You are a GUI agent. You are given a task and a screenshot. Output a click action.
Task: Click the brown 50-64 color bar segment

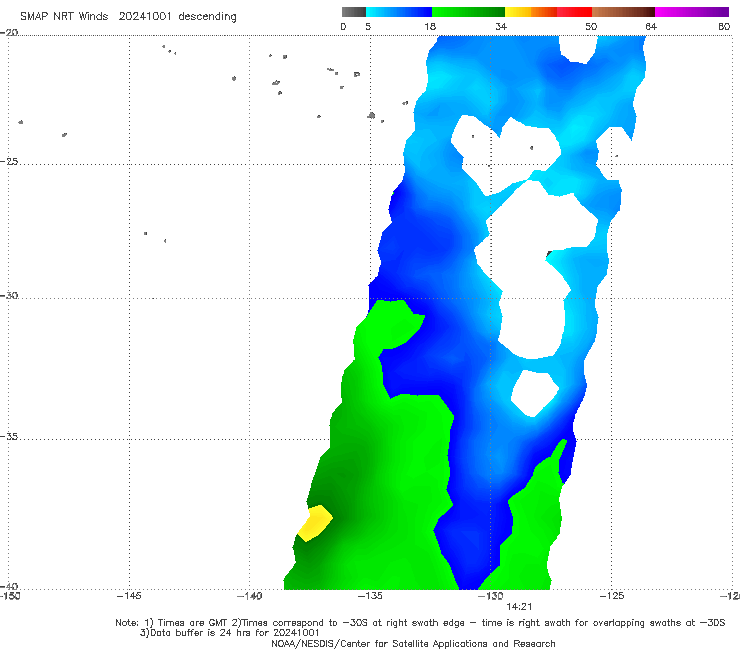click(623, 12)
